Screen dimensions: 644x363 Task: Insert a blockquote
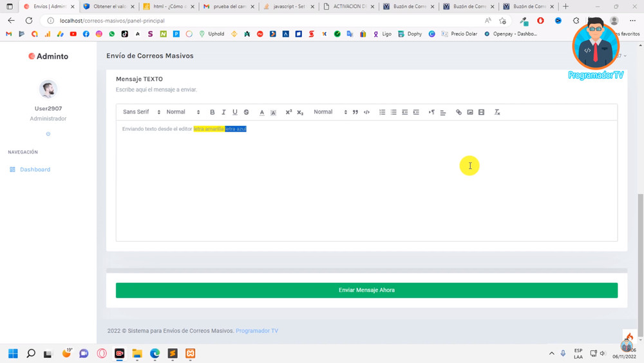click(355, 112)
